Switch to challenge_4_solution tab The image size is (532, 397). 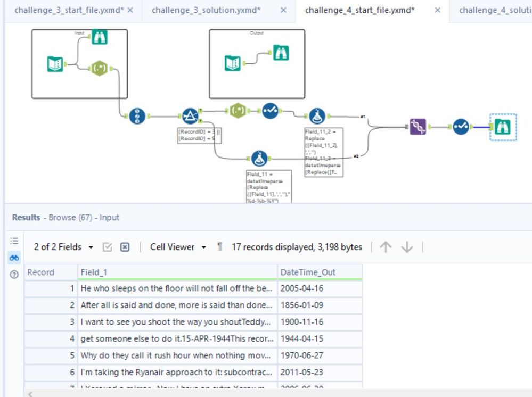(495, 10)
